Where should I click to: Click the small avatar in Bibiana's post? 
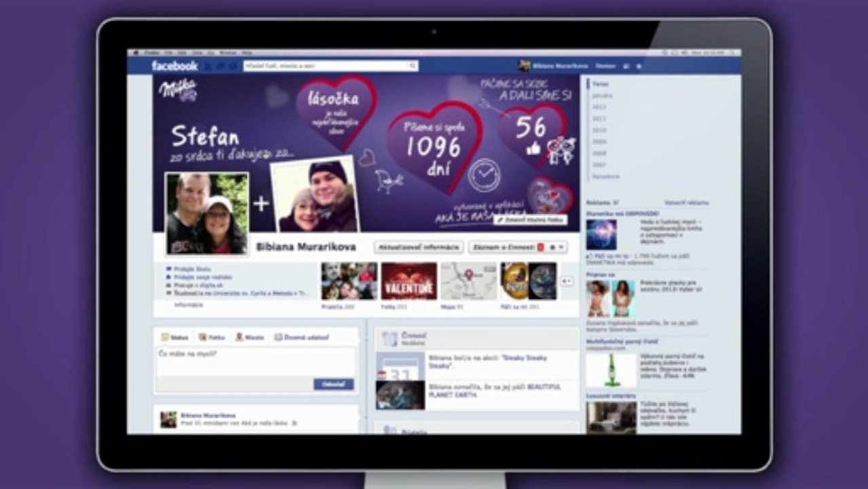pos(168,420)
